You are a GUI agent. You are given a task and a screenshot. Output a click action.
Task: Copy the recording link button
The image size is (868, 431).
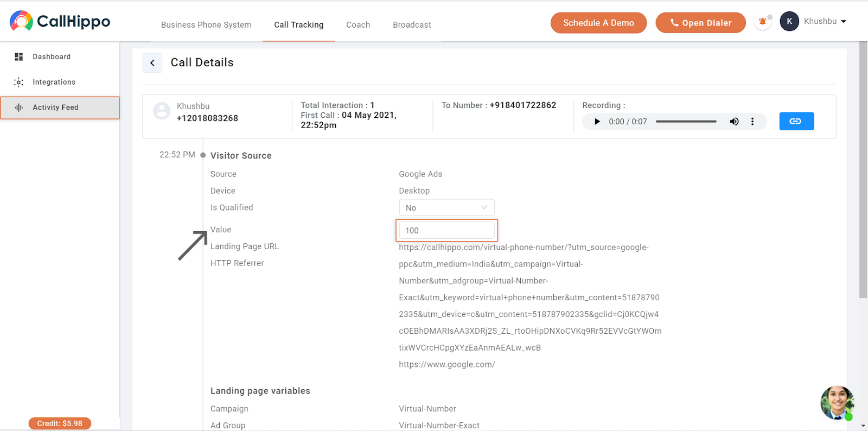[x=796, y=121]
